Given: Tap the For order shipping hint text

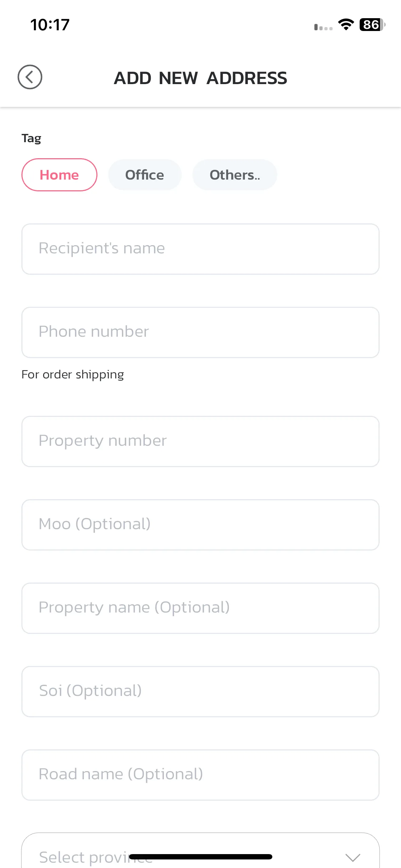Looking at the screenshot, I should (73, 375).
